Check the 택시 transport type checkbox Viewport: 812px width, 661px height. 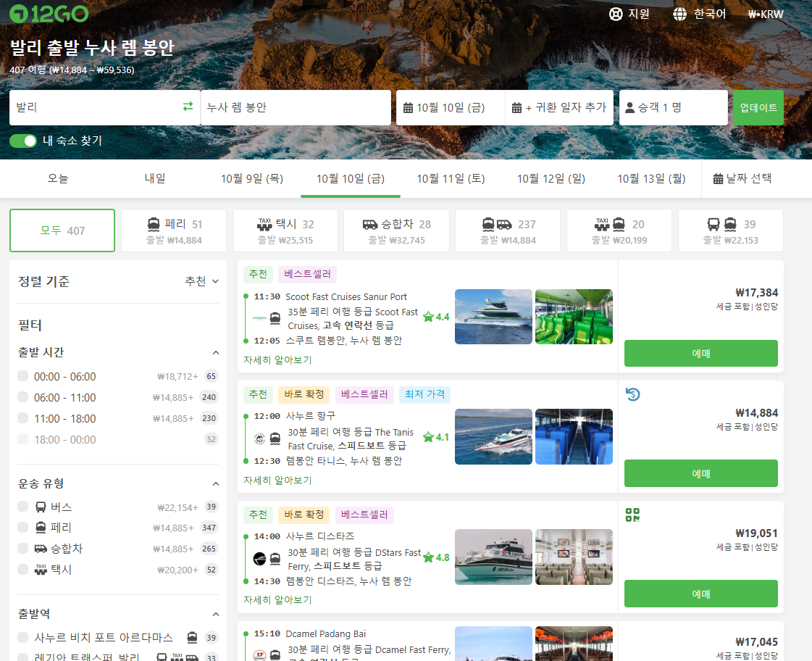click(22, 569)
